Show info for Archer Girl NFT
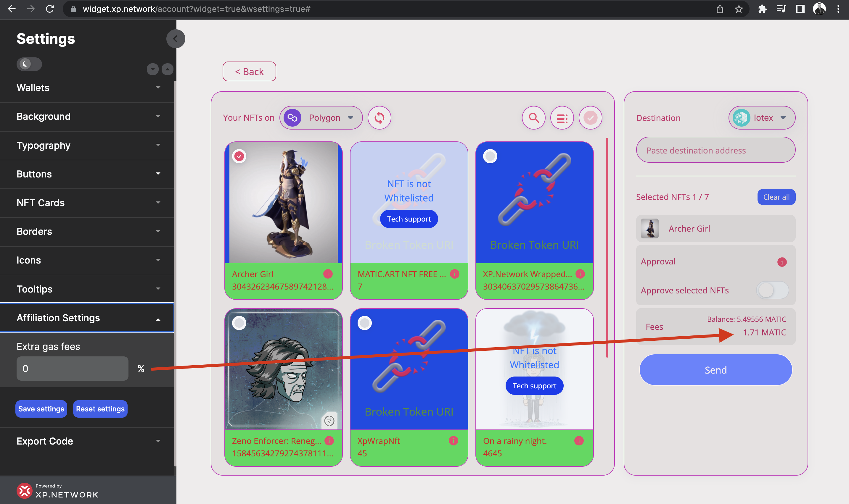The height and width of the screenshot is (504, 849). pyautogui.click(x=328, y=274)
